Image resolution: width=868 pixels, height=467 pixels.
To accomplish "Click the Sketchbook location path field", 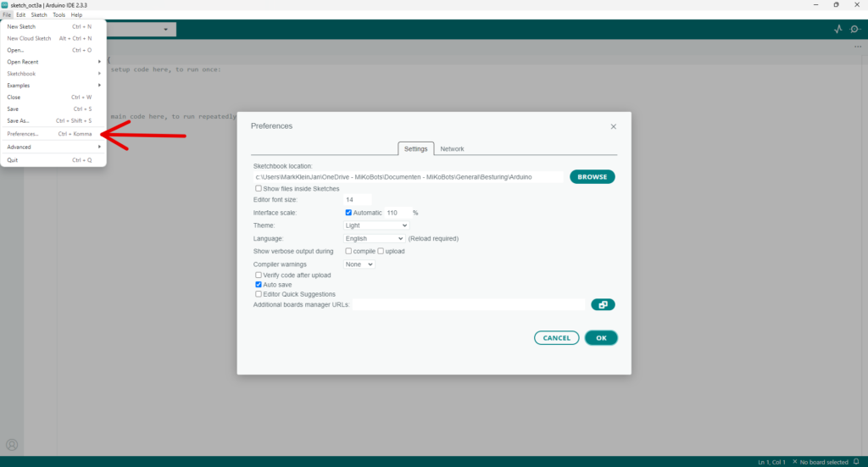I will tap(408, 177).
